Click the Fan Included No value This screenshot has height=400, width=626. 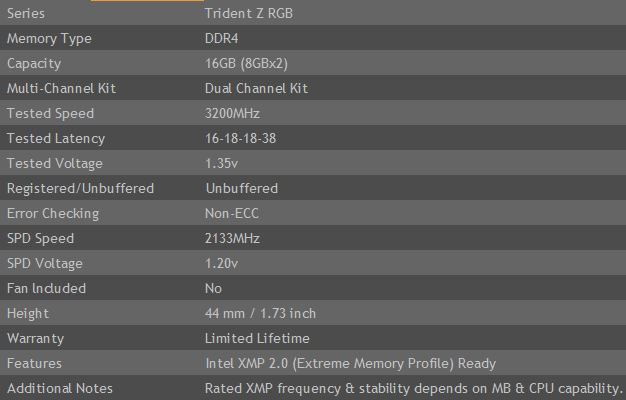213,289
